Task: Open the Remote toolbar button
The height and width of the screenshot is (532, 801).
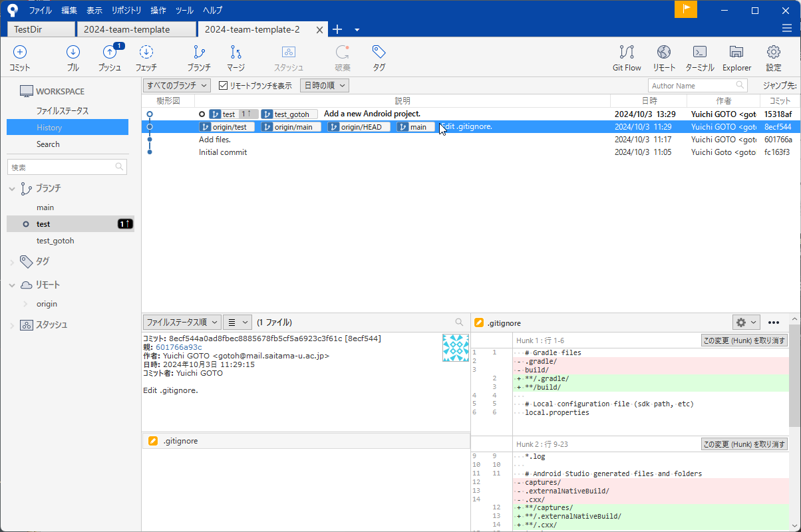Action: point(664,53)
